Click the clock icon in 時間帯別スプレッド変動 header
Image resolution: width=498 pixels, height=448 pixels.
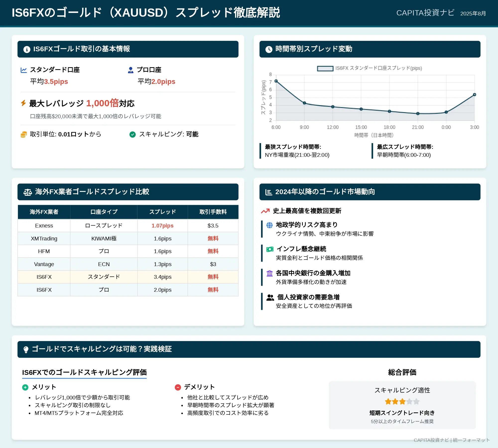tap(269, 49)
